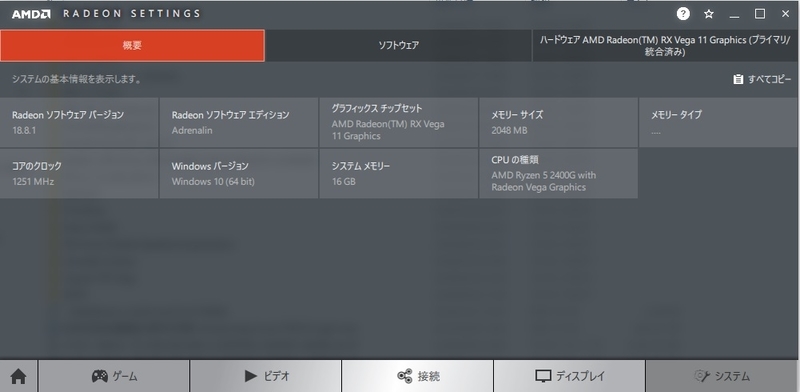Maximize the Radeon Settings window
This screenshot has height=392, width=800.
pyautogui.click(x=760, y=14)
